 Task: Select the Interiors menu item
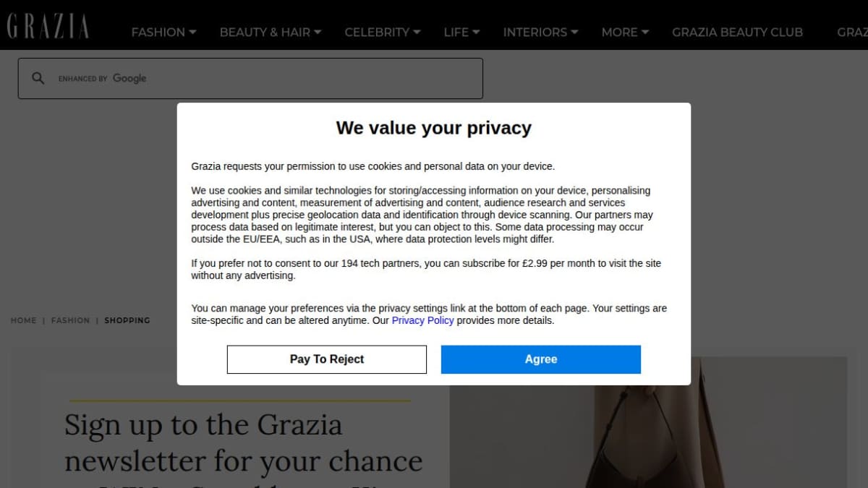click(x=535, y=32)
